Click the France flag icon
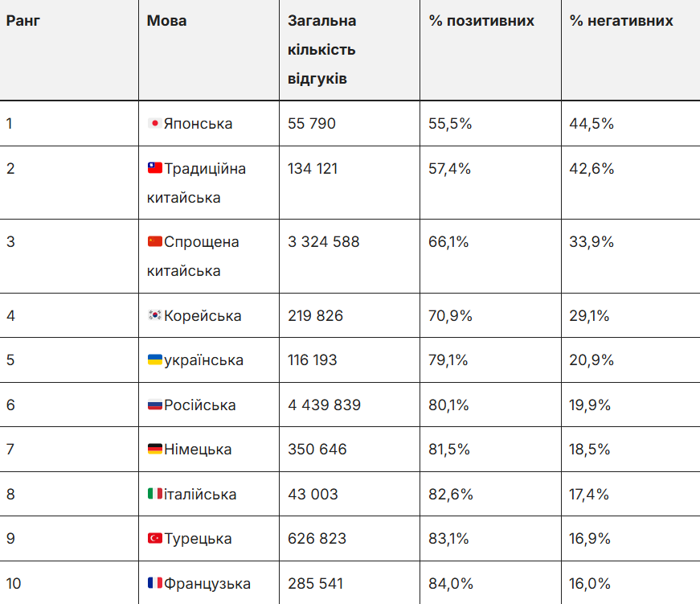Viewport: 700px width, 604px height. (154, 584)
